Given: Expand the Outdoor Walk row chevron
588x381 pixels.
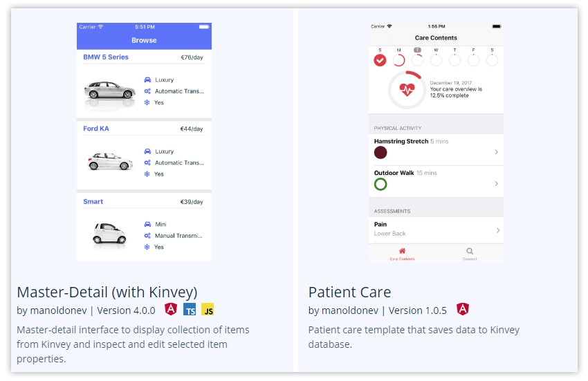Looking at the screenshot, I should point(496,183).
